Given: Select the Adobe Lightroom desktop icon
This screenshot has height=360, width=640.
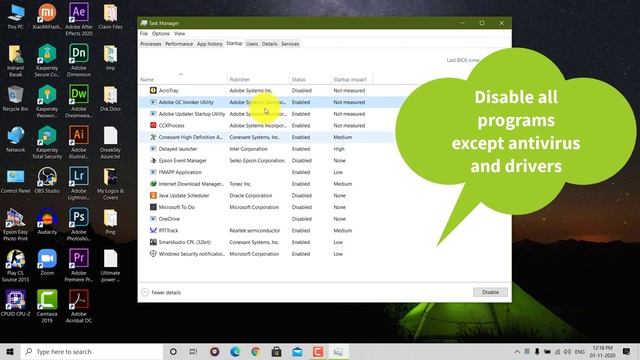Looking at the screenshot, I should (79, 183).
